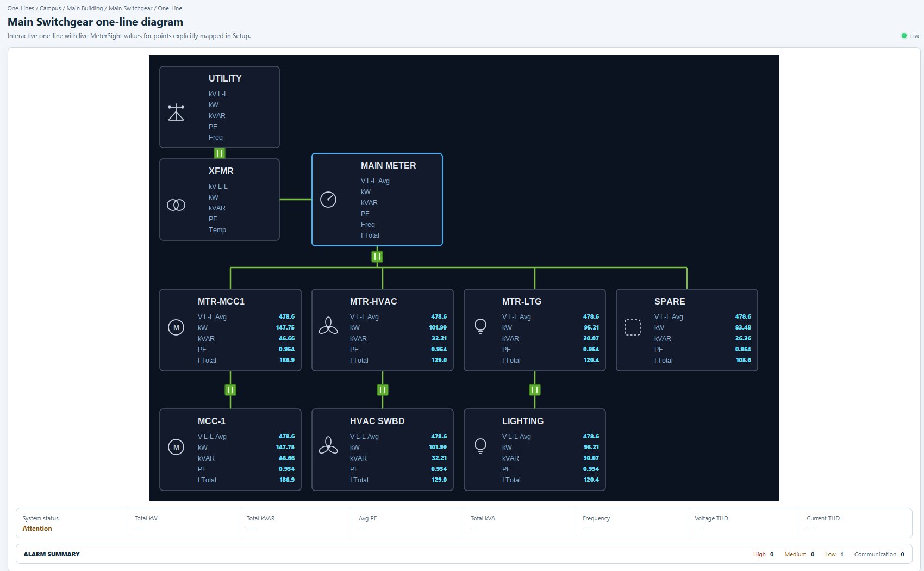Image resolution: width=924 pixels, height=571 pixels.
Task: Click the Total kVAR summary tile
Action: click(x=296, y=523)
